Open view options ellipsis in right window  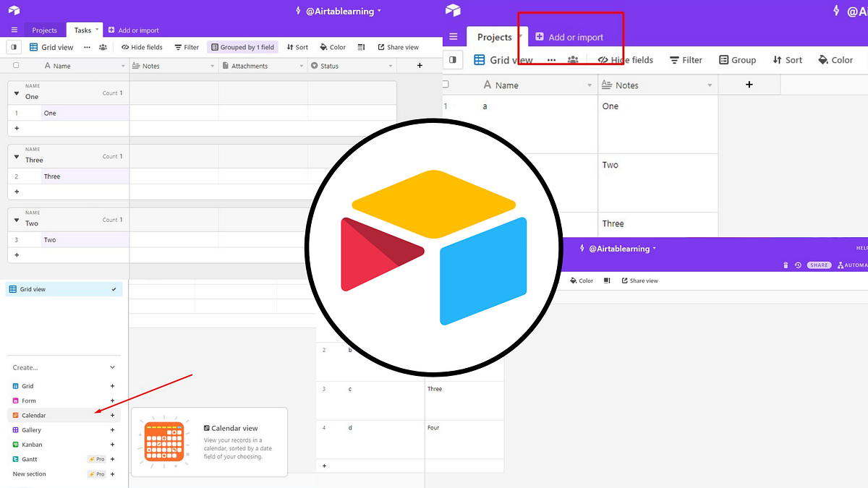coord(552,60)
